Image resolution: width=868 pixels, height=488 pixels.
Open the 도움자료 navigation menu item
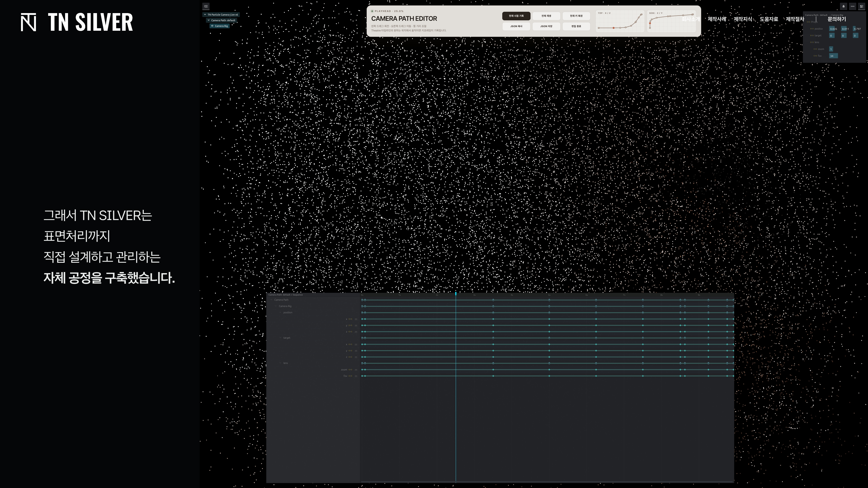point(769,19)
